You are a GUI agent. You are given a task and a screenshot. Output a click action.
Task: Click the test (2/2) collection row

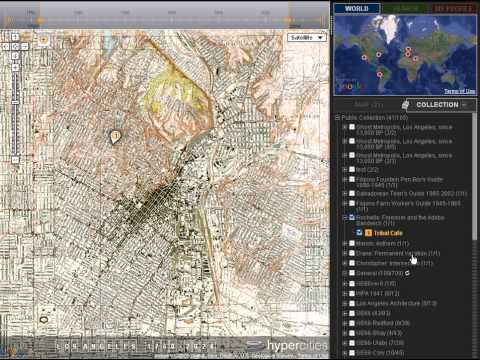tap(367, 170)
